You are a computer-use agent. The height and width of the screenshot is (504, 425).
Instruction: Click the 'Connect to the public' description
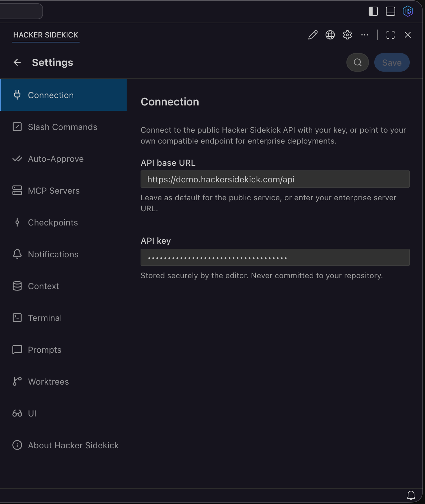[273, 135]
